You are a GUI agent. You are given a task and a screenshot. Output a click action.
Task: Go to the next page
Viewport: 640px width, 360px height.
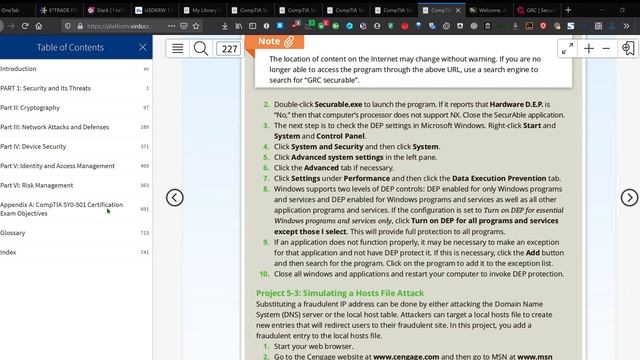pyautogui.click(x=629, y=198)
